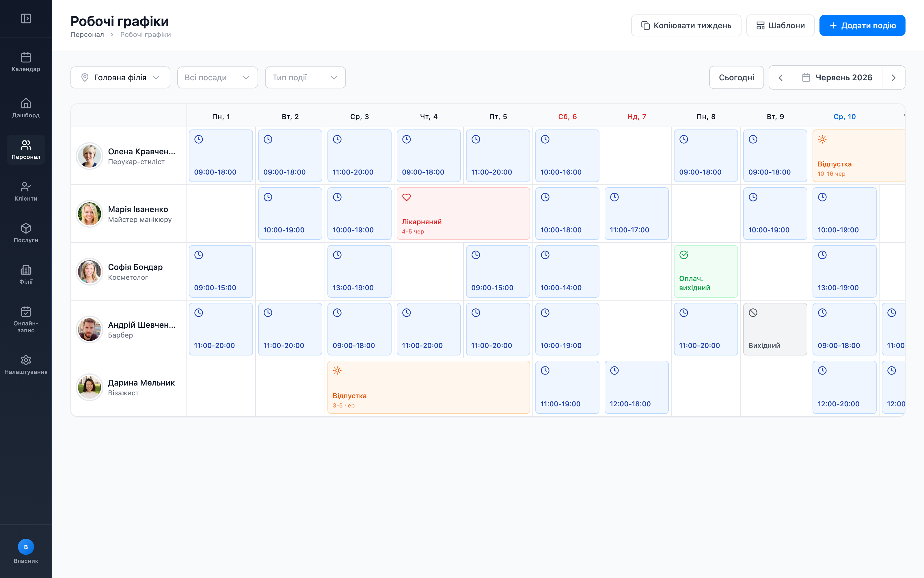The width and height of the screenshot is (924, 578).
Task: Open Дарина's 12:00-18:00 Sunday shift
Action: (636, 387)
